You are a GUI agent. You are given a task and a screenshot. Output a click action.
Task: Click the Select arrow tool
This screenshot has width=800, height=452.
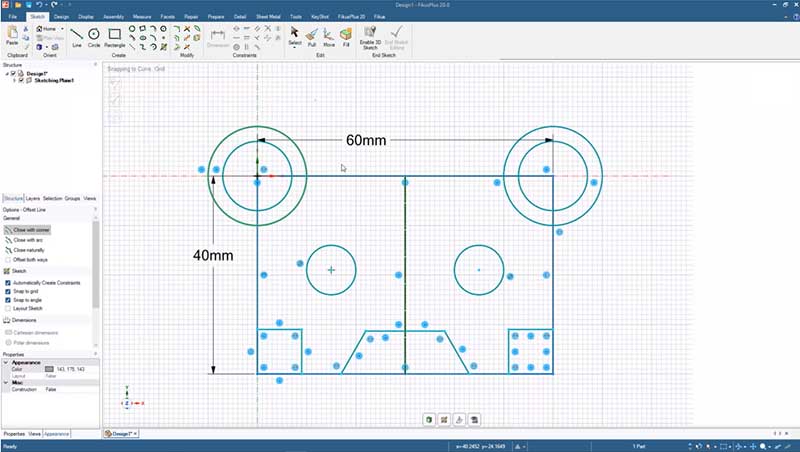coord(294,36)
